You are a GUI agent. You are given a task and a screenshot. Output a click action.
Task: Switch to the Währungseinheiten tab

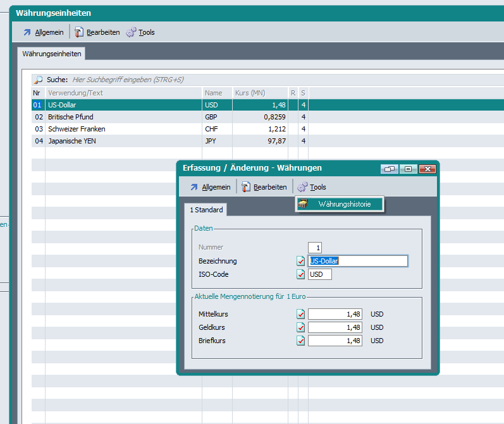point(52,54)
